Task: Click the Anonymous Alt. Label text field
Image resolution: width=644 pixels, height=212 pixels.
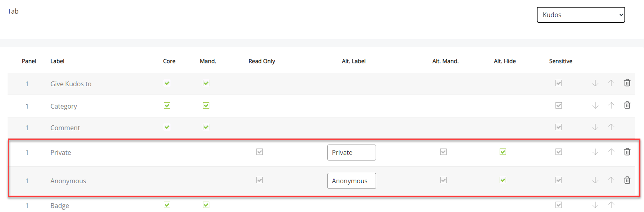Action: 351,181
